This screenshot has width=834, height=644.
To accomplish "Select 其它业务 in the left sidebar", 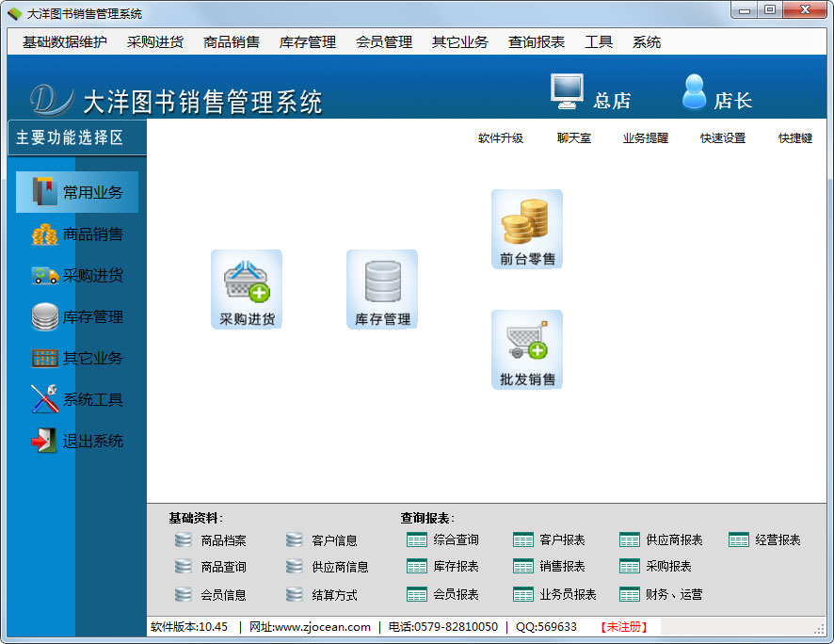I will click(77, 358).
